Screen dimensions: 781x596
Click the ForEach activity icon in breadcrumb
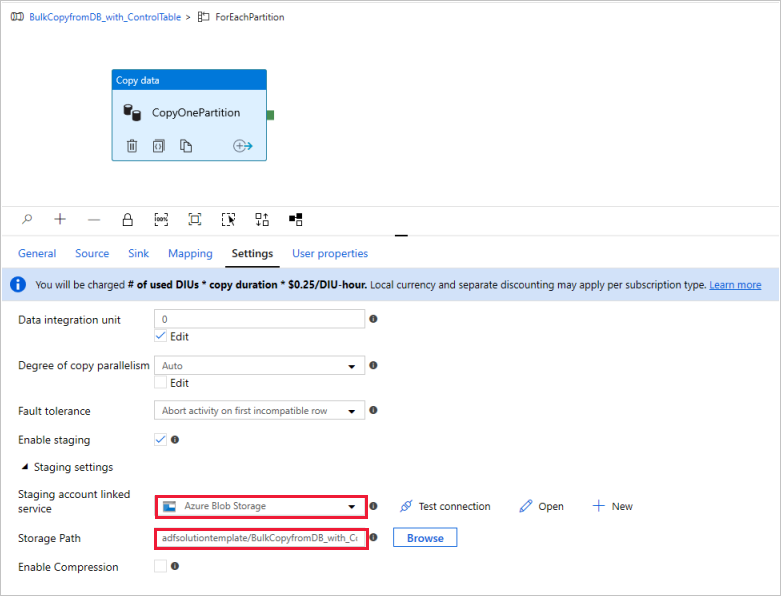point(203,17)
